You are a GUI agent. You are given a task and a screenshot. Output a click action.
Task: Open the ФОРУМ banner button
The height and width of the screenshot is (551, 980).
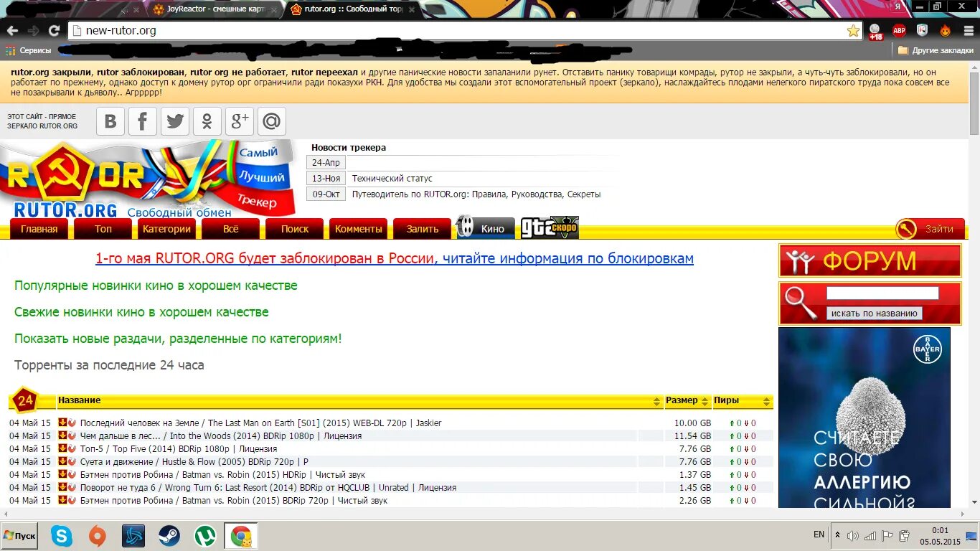[870, 260]
